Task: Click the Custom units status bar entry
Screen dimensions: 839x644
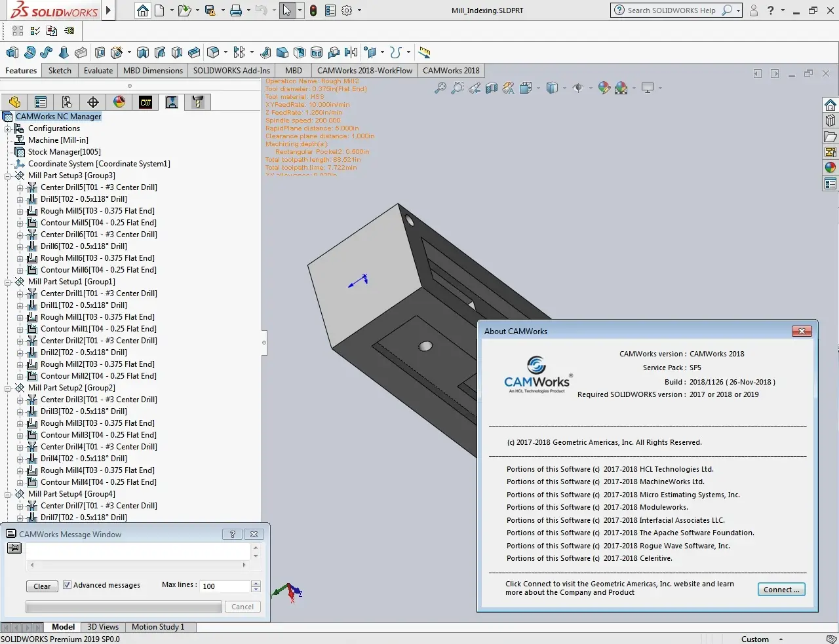Action: click(755, 639)
